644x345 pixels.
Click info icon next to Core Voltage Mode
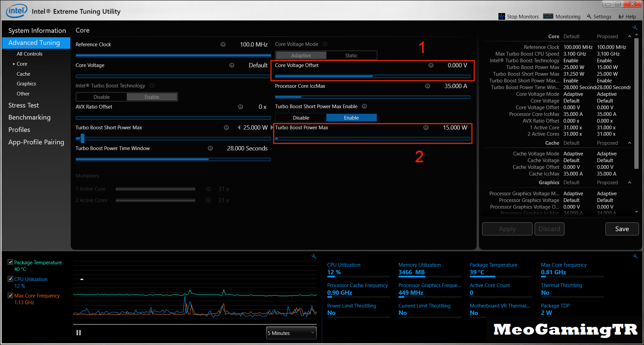click(x=325, y=44)
